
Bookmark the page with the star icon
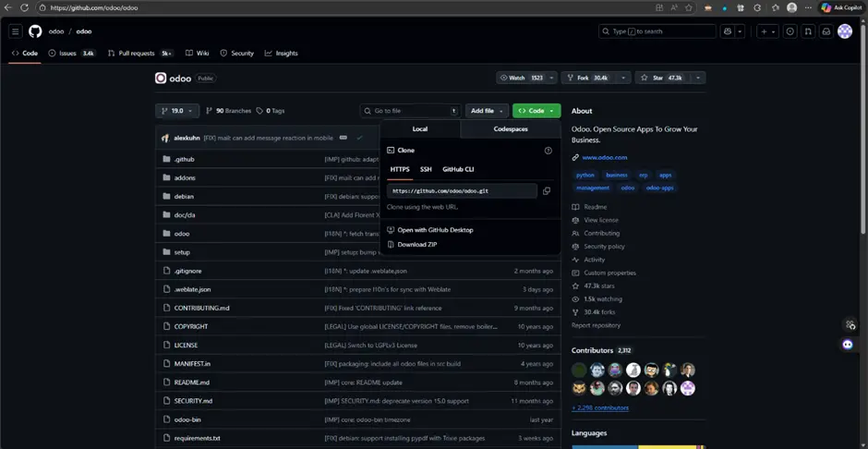[689, 7]
